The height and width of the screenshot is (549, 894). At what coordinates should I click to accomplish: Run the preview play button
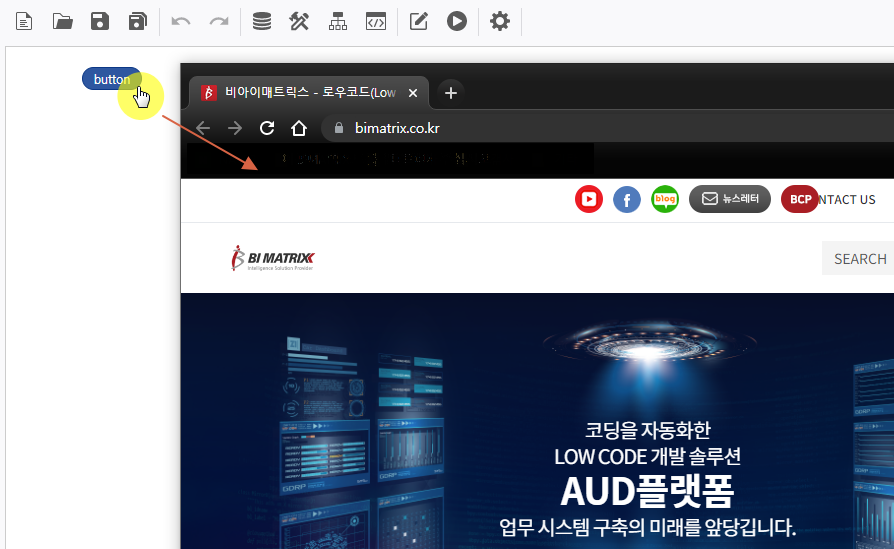pyautogui.click(x=457, y=22)
